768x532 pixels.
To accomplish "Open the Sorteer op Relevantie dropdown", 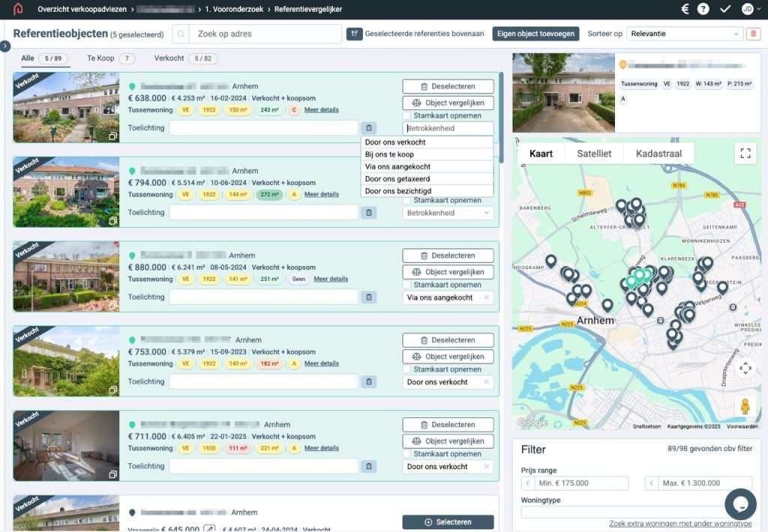I will pos(684,34).
